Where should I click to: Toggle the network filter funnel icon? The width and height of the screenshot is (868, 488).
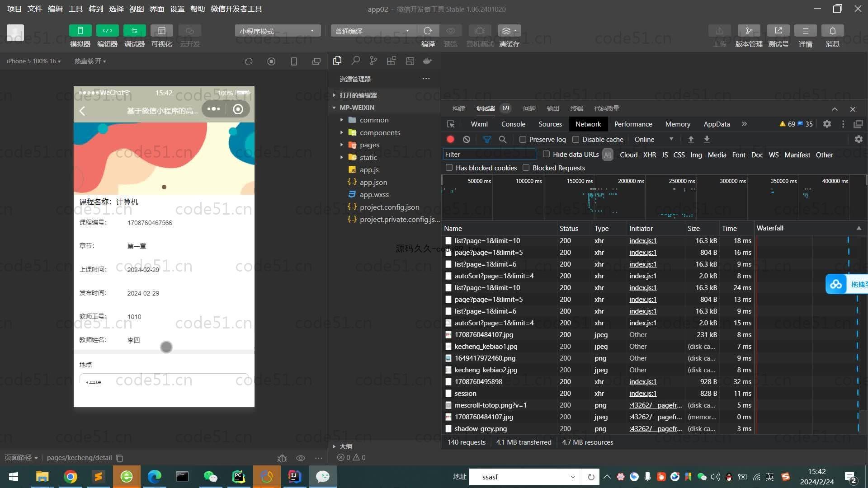(487, 139)
